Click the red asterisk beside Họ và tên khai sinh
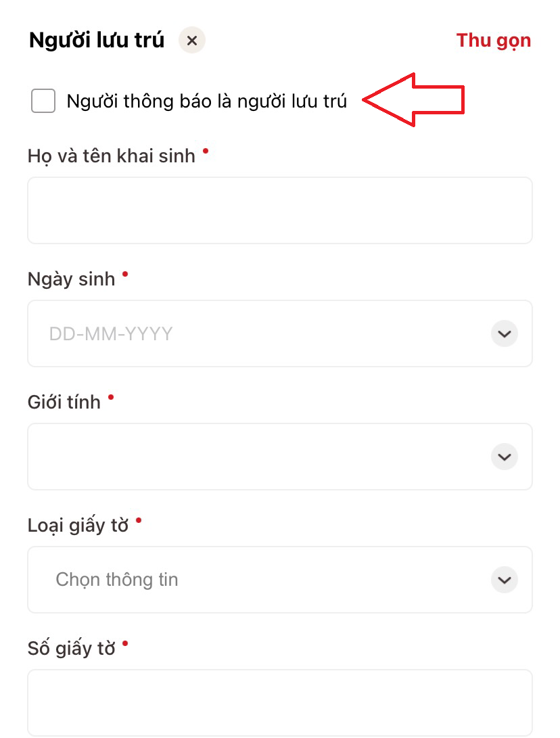Viewport: 560px width, 738px height. [205, 151]
